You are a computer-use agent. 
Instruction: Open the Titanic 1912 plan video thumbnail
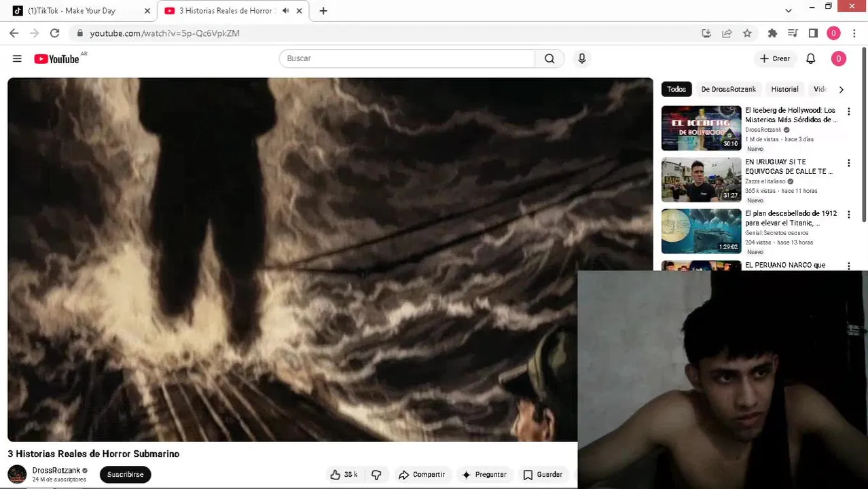pyautogui.click(x=702, y=231)
